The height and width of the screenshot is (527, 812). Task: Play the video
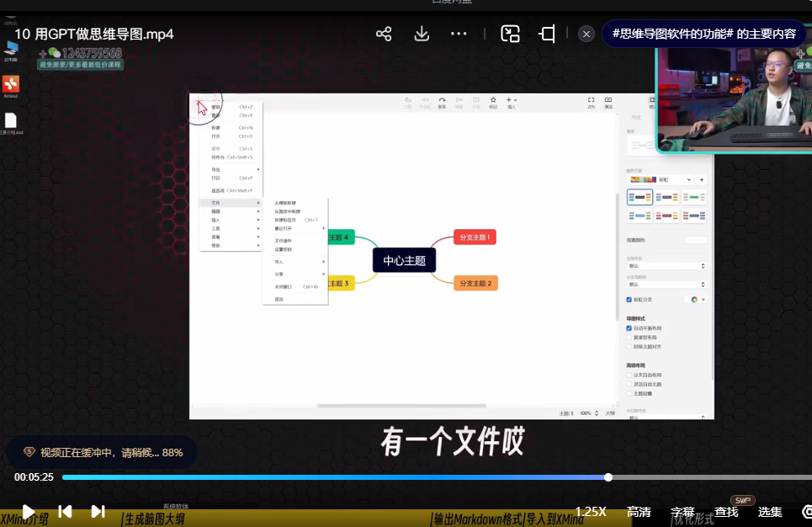tap(29, 512)
